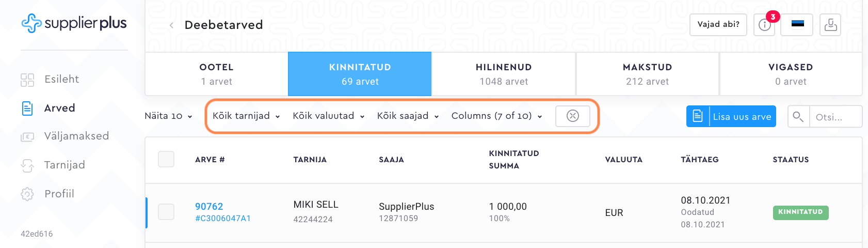Switch to the Makstud tab

pyautogui.click(x=647, y=74)
